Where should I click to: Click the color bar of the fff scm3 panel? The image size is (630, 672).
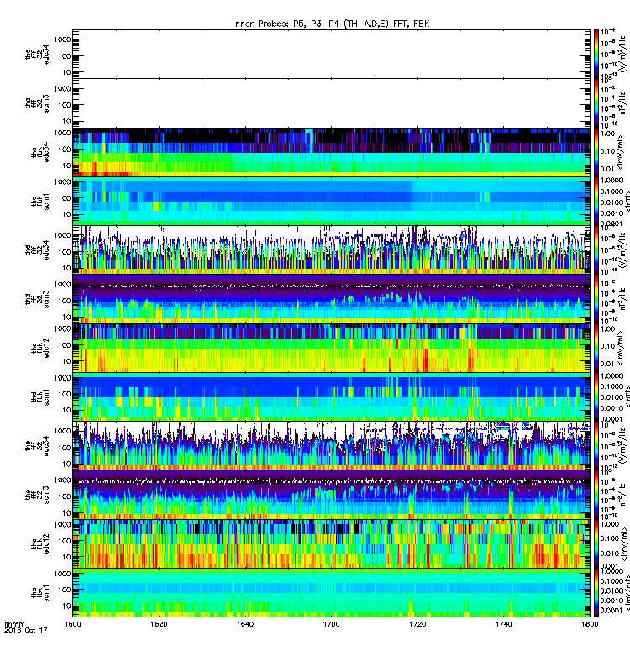pyautogui.click(x=596, y=495)
